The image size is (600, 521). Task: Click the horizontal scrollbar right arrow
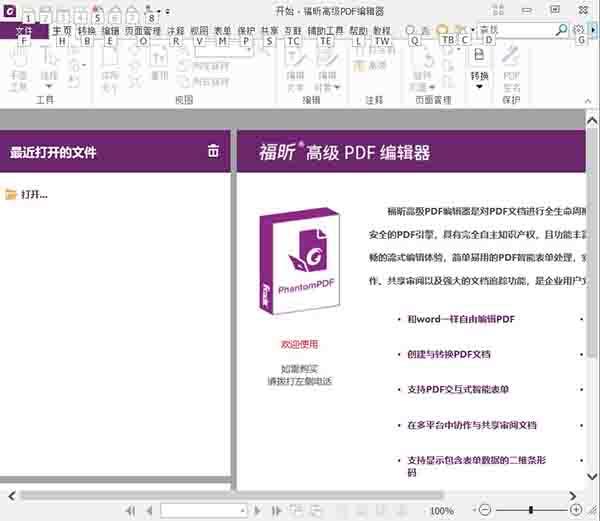572,496
